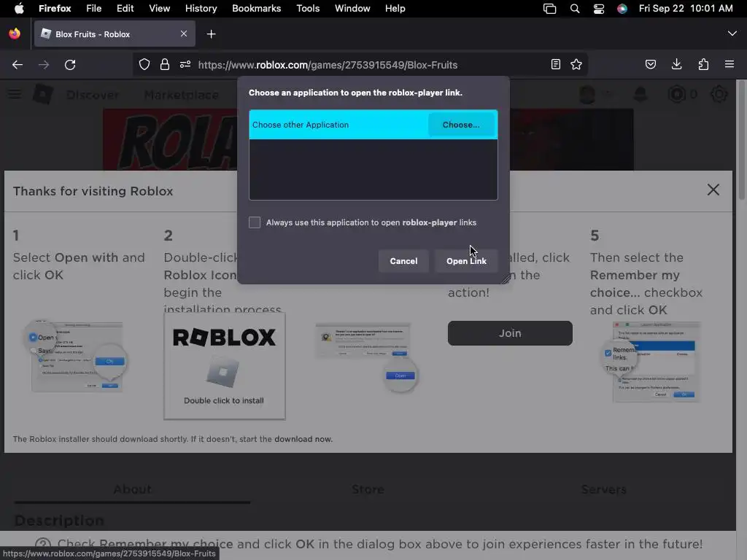Image resolution: width=747 pixels, height=560 pixels.
Task: Select the Choose other Application row
Action: pos(373,125)
